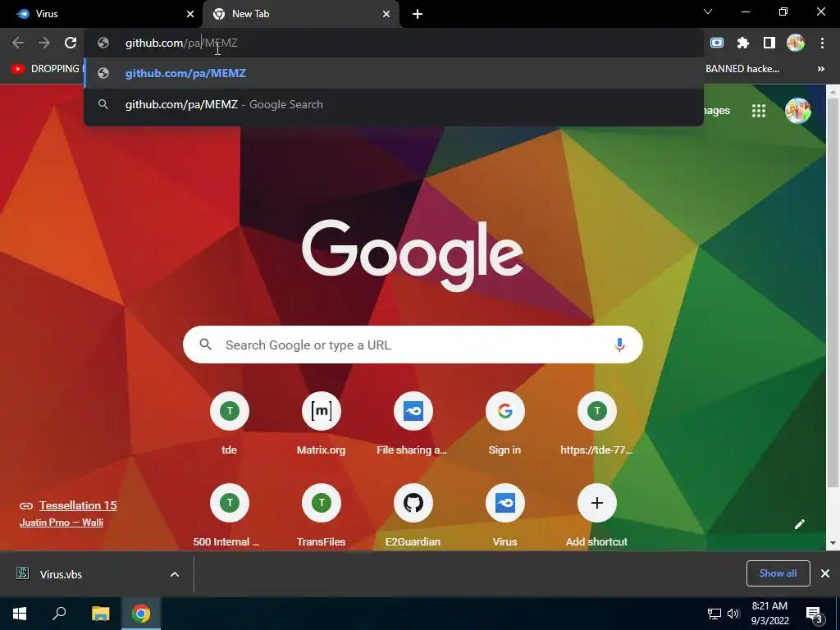Screen dimensions: 840x630
Task: Open File Explorer from taskbar
Action: tap(100, 614)
